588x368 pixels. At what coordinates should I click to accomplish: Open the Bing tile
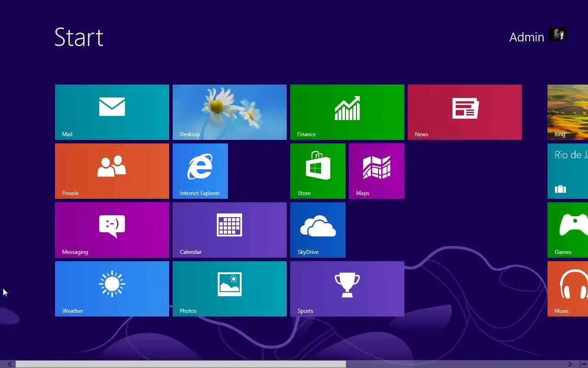(x=568, y=112)
